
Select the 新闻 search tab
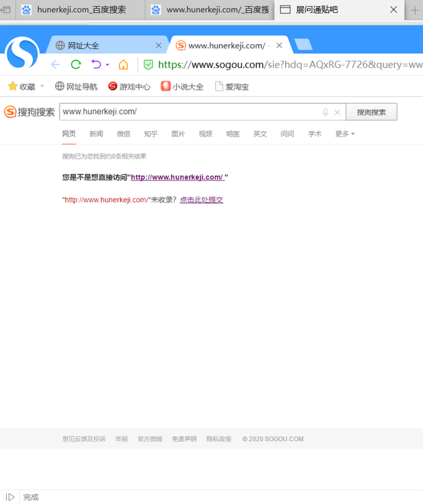coord(96,134)
